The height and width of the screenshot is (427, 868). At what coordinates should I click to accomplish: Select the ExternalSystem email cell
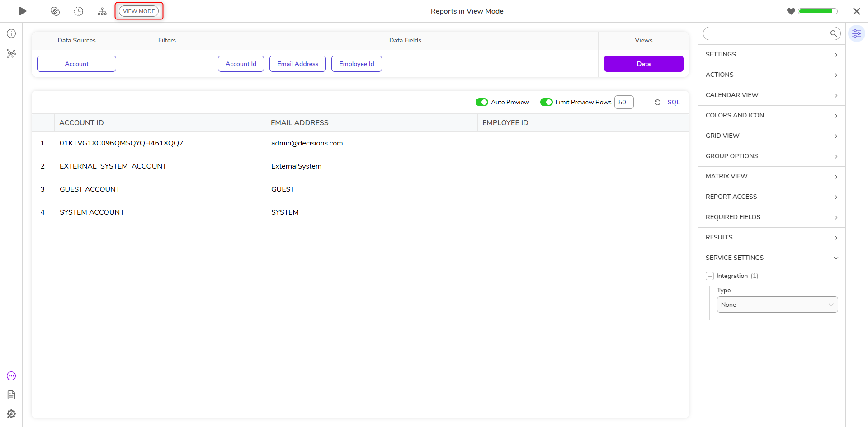(372, 166)
